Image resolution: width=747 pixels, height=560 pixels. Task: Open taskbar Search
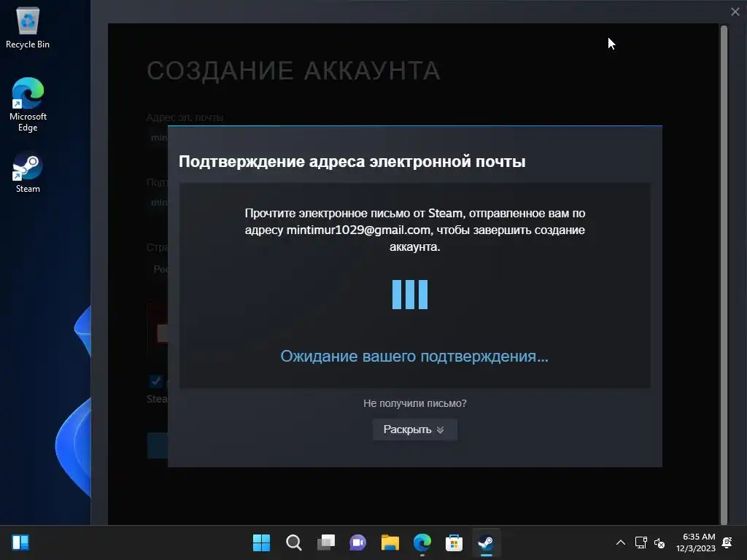coord(293,542)
